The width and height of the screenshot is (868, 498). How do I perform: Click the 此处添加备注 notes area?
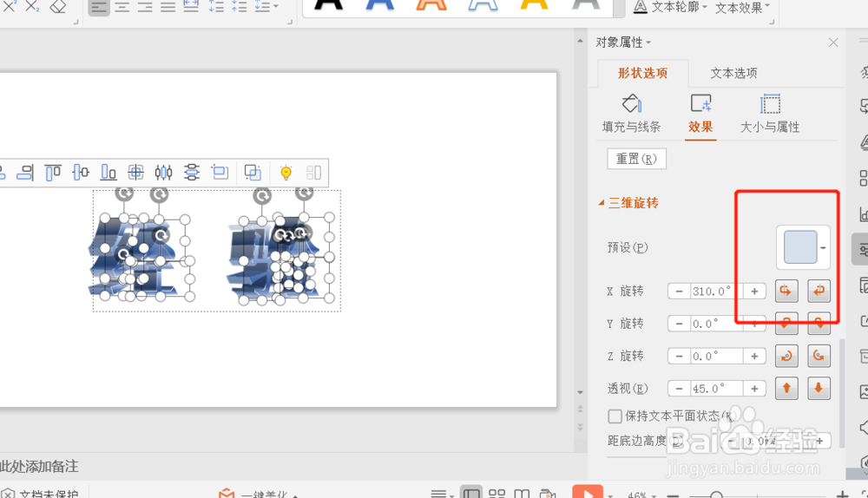[x=39, y=467]
